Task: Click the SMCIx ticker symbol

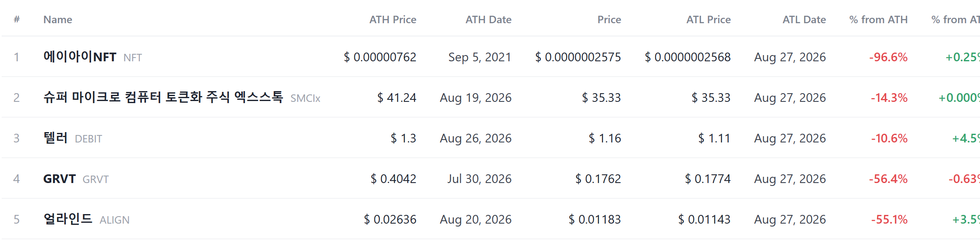Action: [305, 98]
